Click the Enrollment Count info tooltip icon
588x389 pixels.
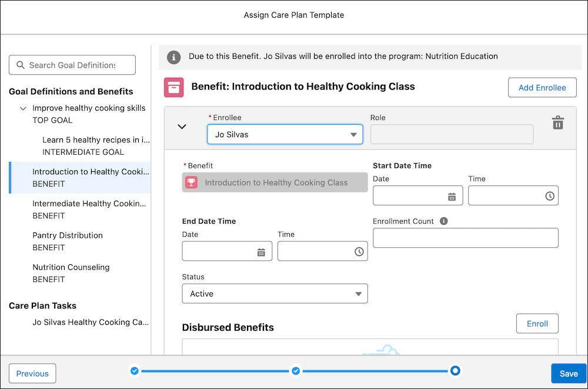[x=444, y=221]
